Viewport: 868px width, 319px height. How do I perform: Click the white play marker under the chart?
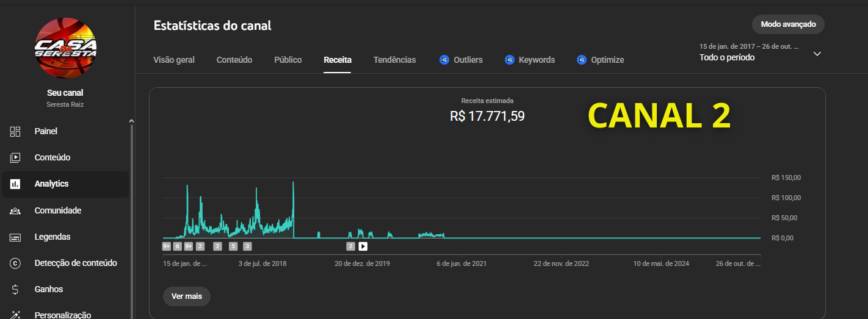point(363,246)
